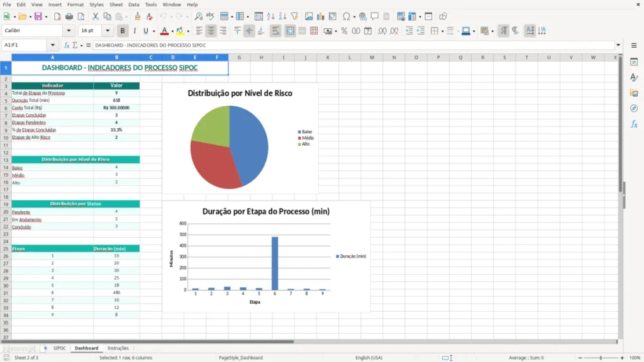The image size is (644, 362).
Task: Select column header G
Action: click(239, 57)
